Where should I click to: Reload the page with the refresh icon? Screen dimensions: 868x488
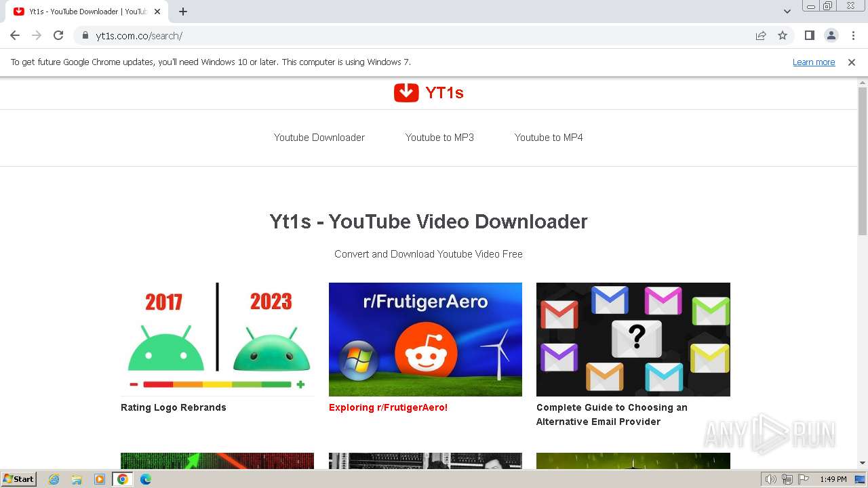tap(58, 35)
